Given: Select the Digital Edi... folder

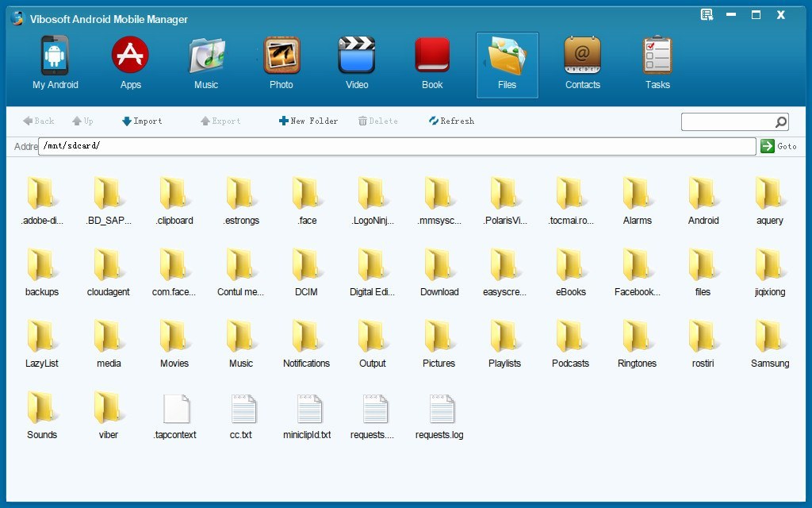Looking at the screenshot, I should tap(373, 273).
